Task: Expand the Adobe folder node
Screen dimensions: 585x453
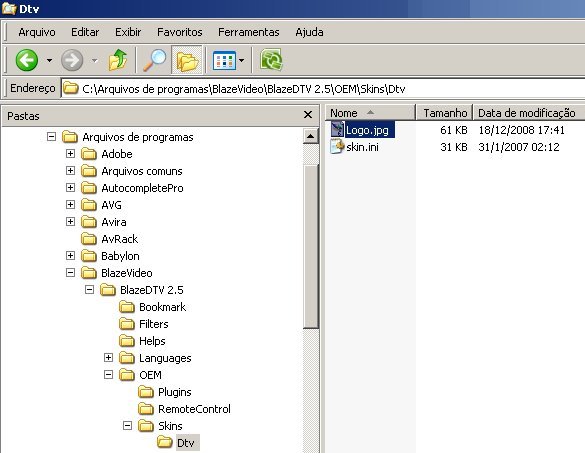Action: click(x=70, y=153)
